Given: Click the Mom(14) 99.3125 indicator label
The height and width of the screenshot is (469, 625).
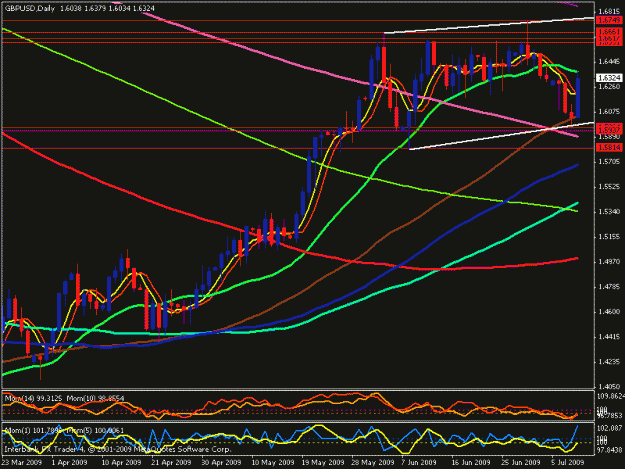Looking at the screenshot, I should [33, 398].
